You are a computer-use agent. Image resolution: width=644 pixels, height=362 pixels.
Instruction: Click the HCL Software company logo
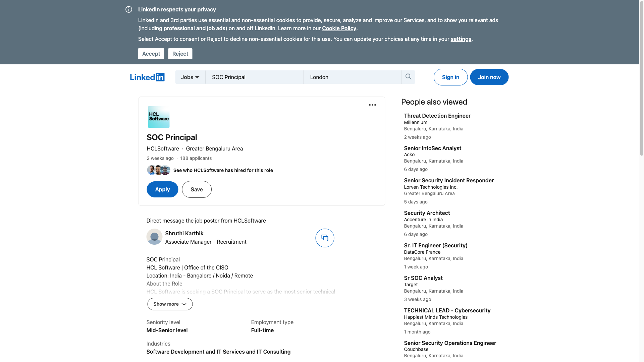159,117
